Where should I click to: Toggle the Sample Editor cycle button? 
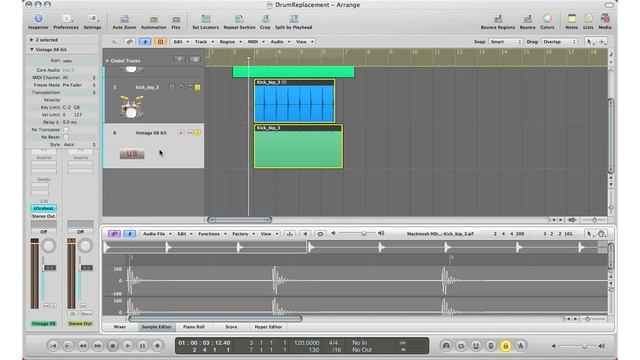pos(320,234)
